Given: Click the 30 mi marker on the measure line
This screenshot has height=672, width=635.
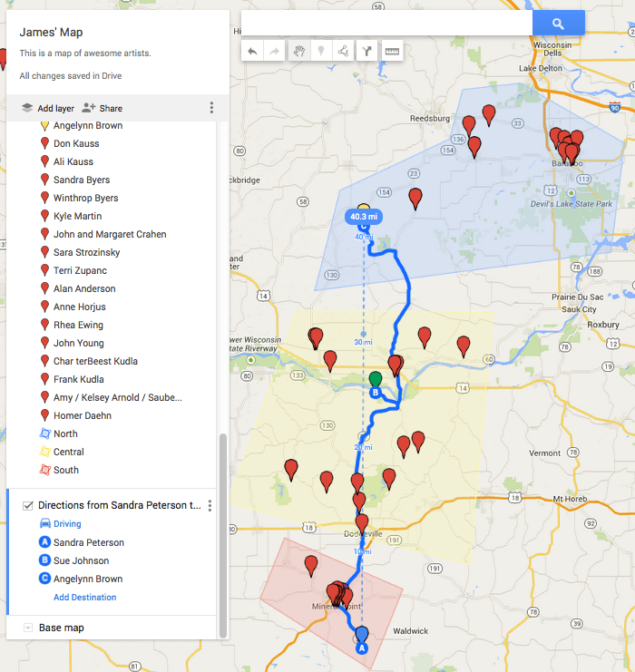Looking at the screenshot, I should tap(364, 334).
